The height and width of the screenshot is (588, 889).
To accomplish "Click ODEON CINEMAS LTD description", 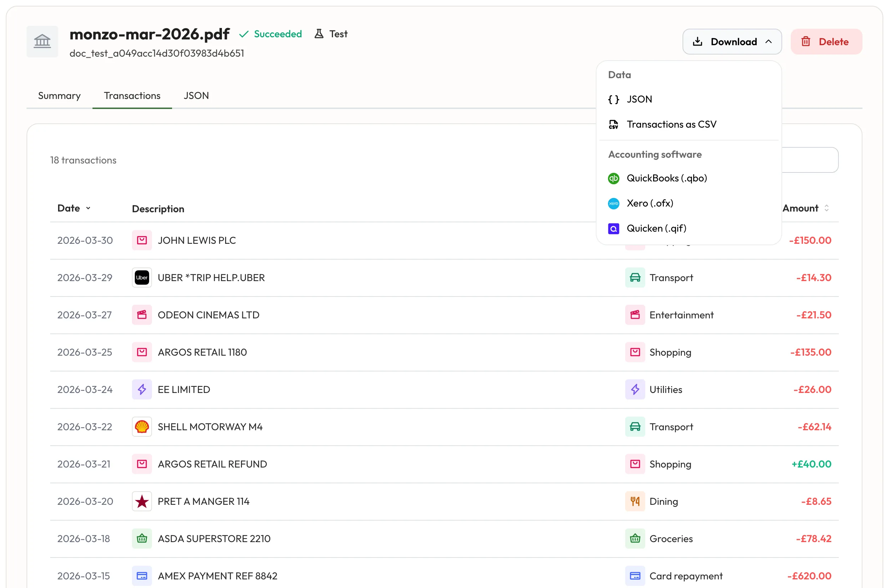I will click(209, 315).
